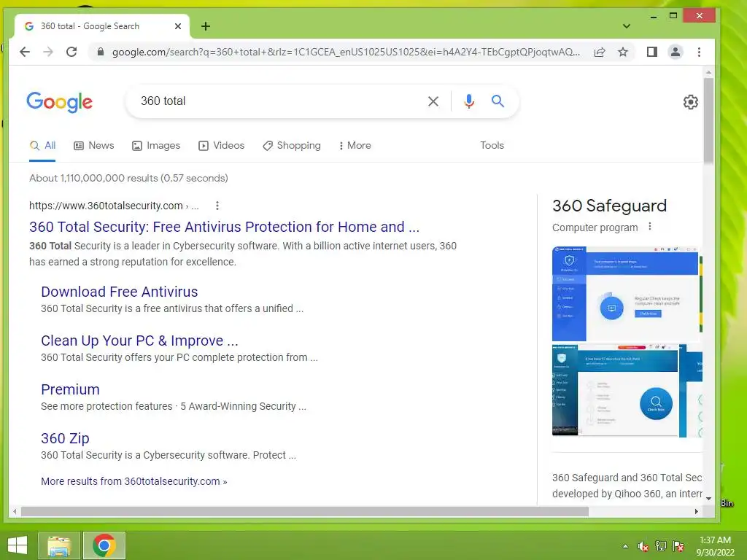Click the muted volume tray icon
This screenshot has width=747, height=560.
(643, 546)
